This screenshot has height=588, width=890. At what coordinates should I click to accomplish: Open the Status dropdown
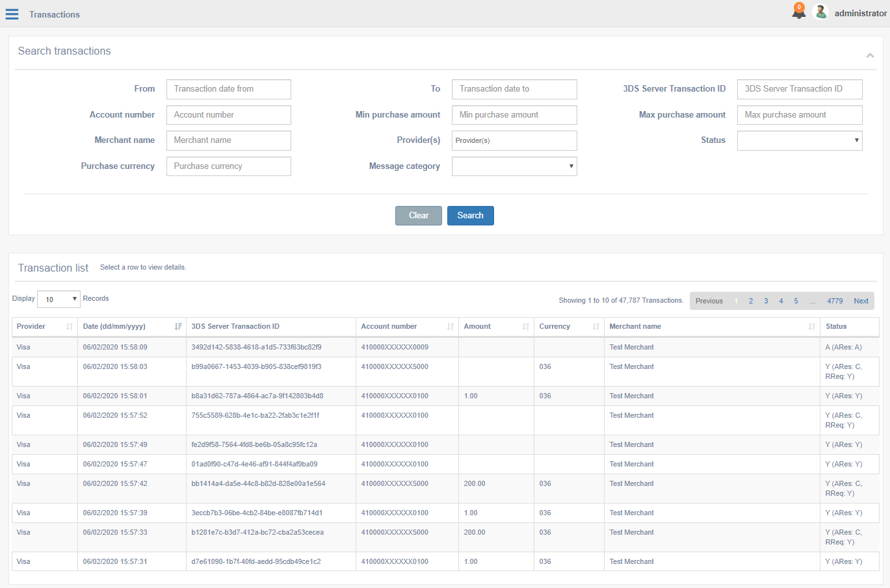click(x=799, y=140)
